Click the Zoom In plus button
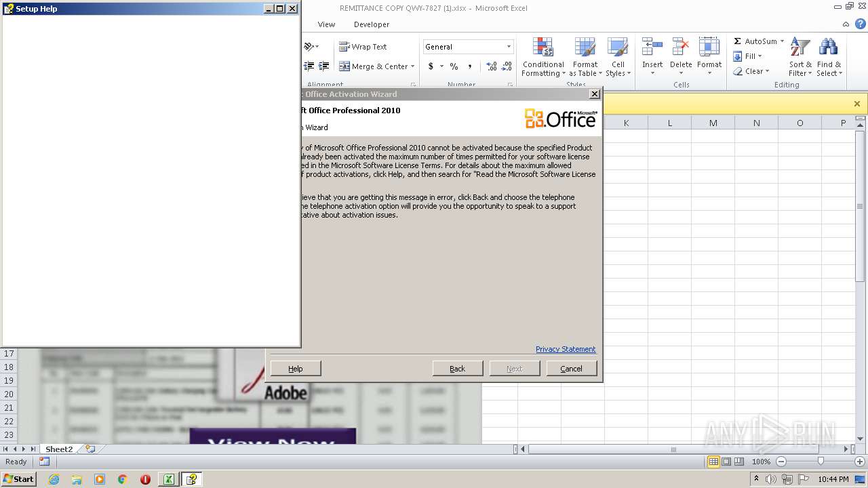This screenshot has height=488, width=868. click(859, 462)
